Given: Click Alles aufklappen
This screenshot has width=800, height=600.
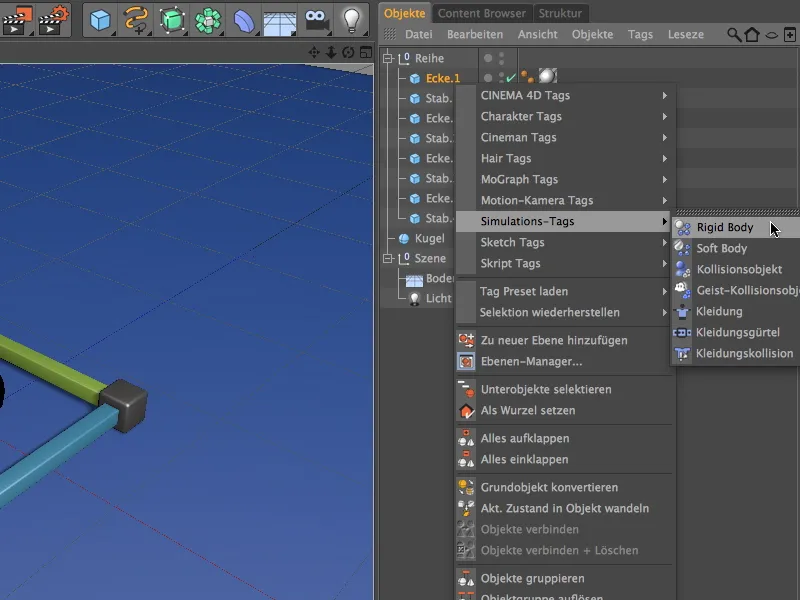Looking at the screenshot, I should pyautogui.click(x=566, y=438).
